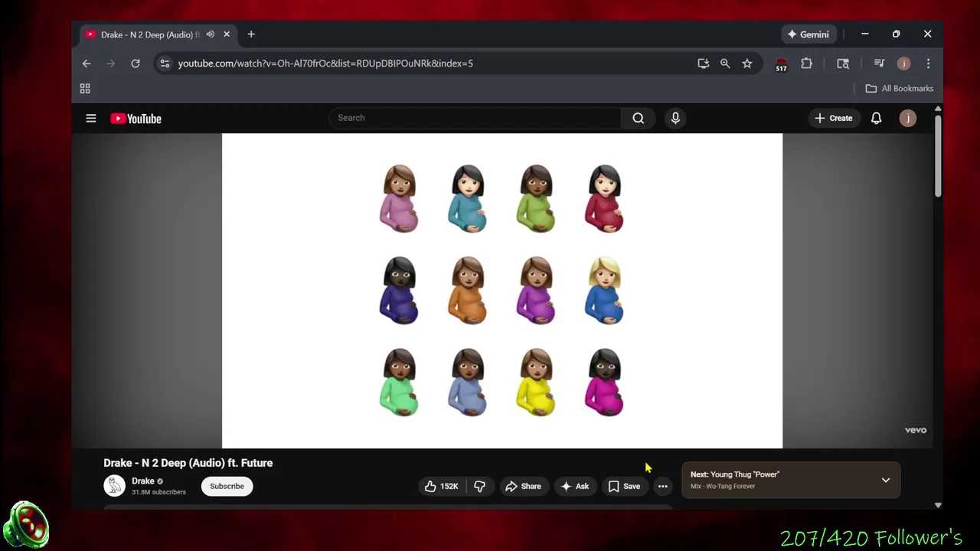Expand the Next: Young Thug playlist panel
This screenshot has width=980, height=551.
click(886, 481)
